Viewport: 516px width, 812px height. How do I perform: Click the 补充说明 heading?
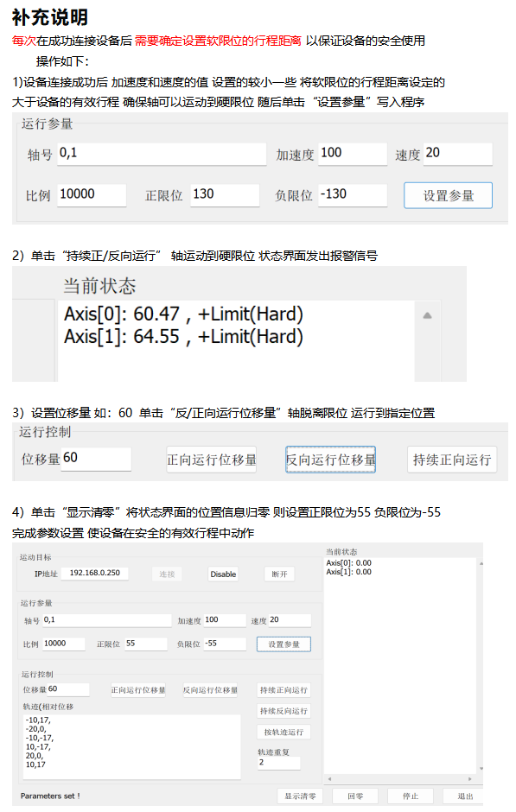[50, 17]
